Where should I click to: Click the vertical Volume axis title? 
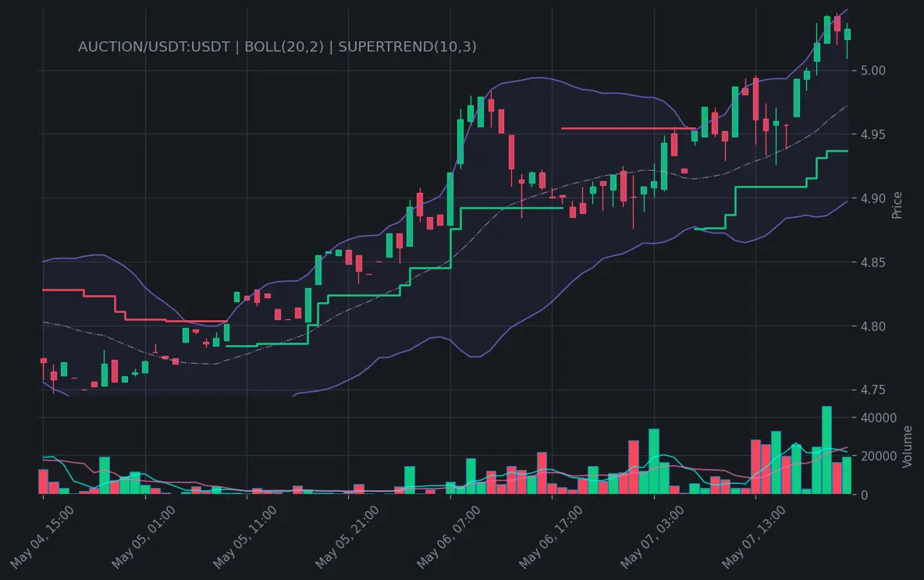pyautogui.click(x=908, y=447)
